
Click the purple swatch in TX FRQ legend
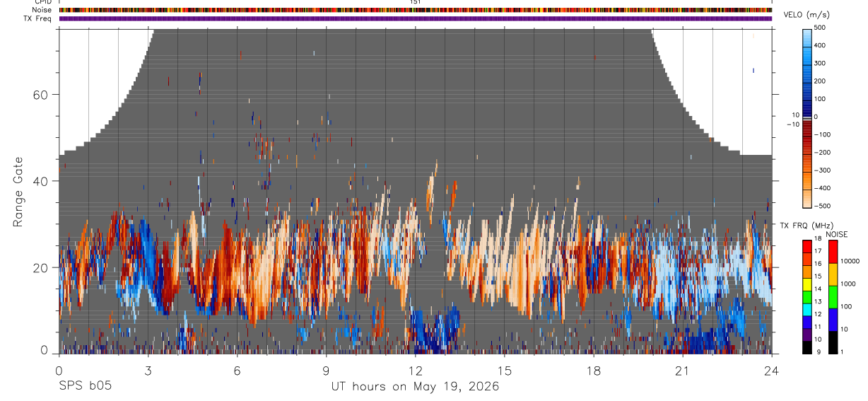click(807, 335)
